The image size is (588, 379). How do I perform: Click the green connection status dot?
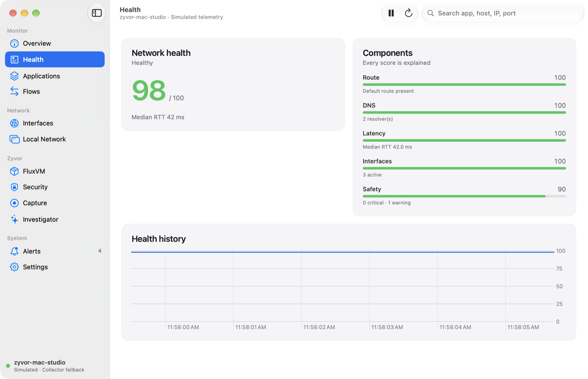8,366
